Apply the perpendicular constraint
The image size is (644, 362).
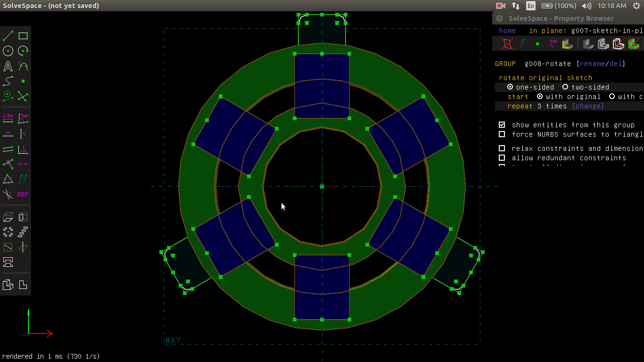point(23,149)
